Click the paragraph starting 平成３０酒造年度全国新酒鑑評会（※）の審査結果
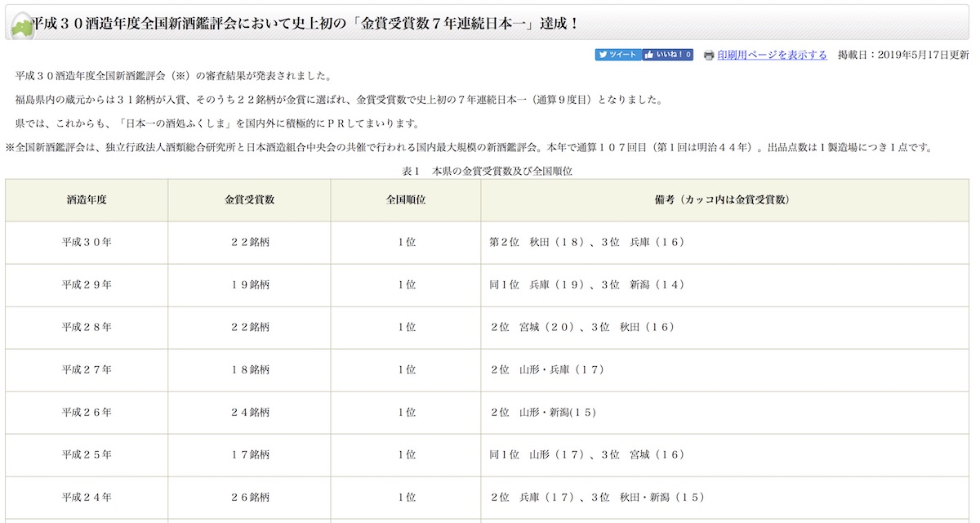The height and width of the screenshot is (523, 980). point(173,76)
